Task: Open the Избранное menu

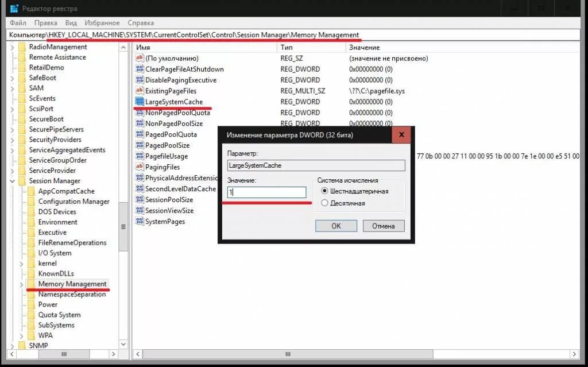Action: pyautogui.click(x=102, y=23)
